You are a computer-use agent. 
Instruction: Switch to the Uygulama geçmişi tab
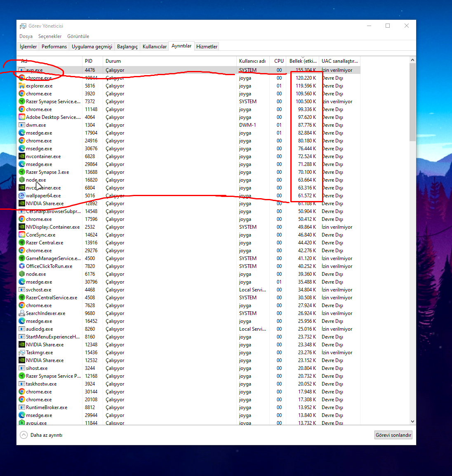coord(92,47)
